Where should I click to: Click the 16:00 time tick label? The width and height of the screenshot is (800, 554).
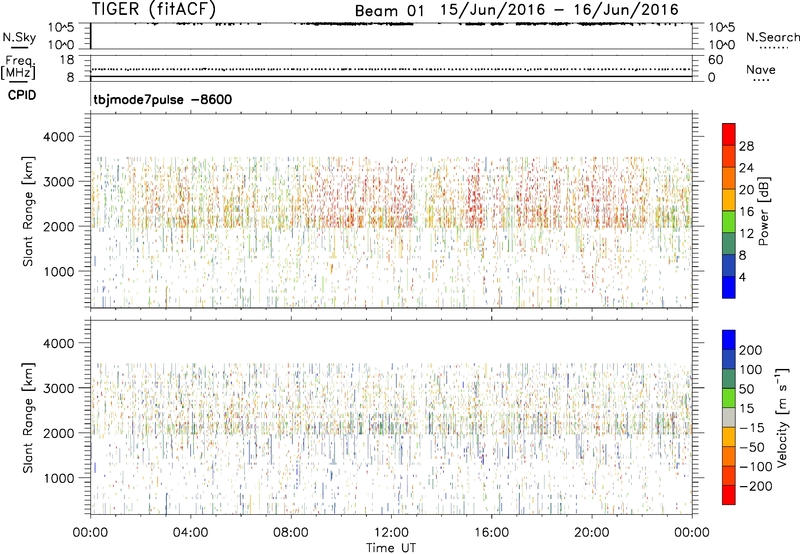pos(491,533)
